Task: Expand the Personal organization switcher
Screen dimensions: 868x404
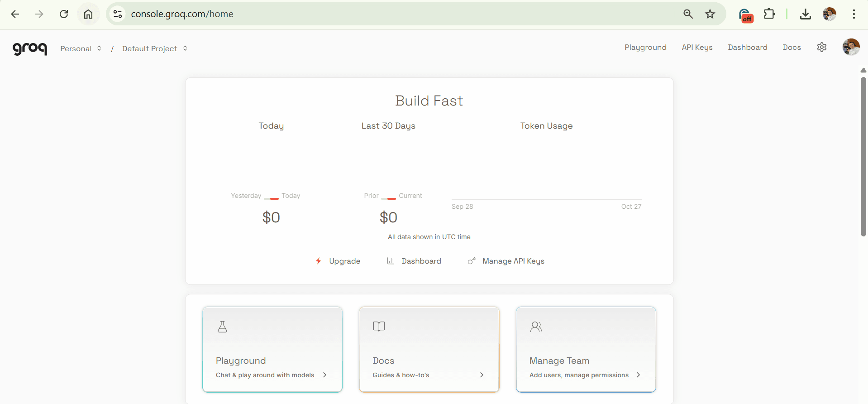Action: pos(81,48)
